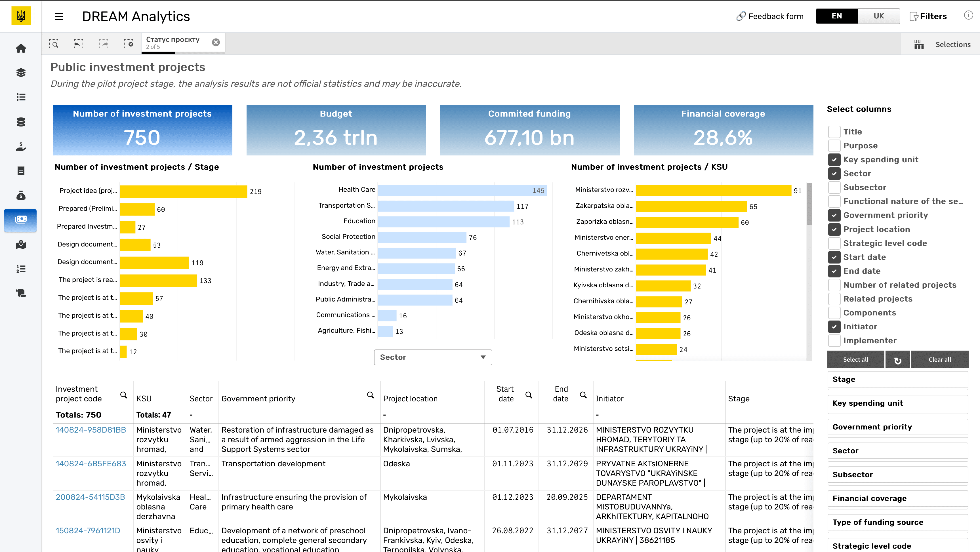The width and height of the screenshot is (980, 552).
Task: Check the Subsector column
Action: point(834,187)
